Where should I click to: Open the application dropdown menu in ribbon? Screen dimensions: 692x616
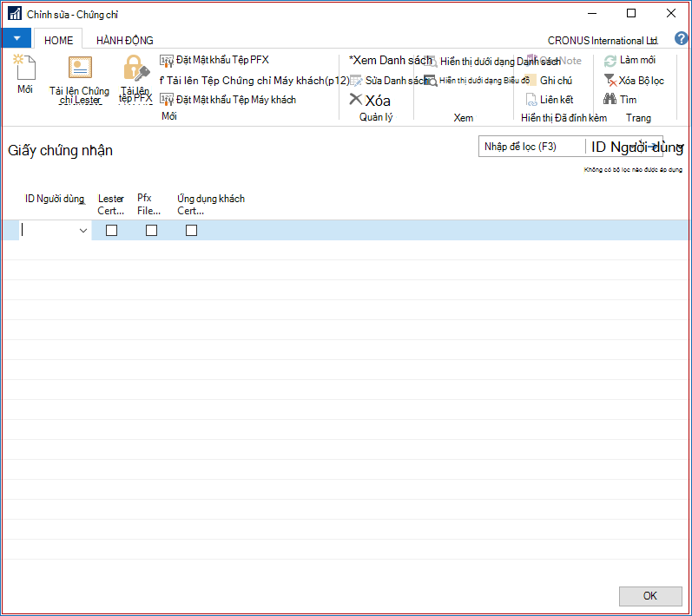[x=16, y=38]
